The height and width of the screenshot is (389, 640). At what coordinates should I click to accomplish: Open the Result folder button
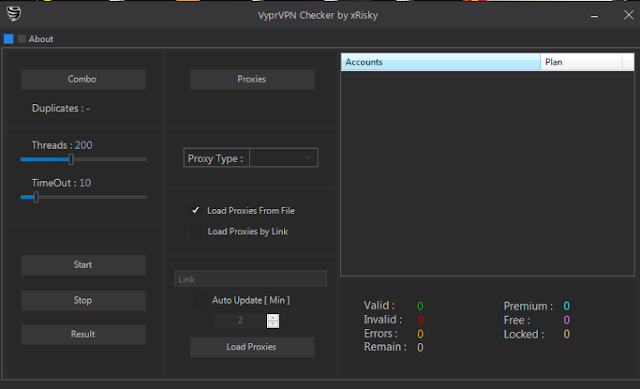pos(83,334)
